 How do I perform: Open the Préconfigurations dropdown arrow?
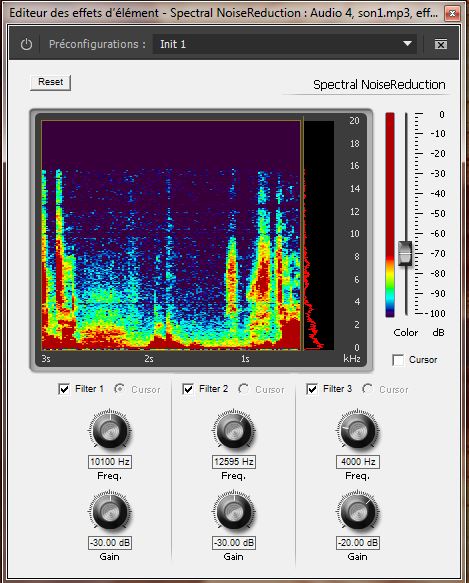[407, 44]
